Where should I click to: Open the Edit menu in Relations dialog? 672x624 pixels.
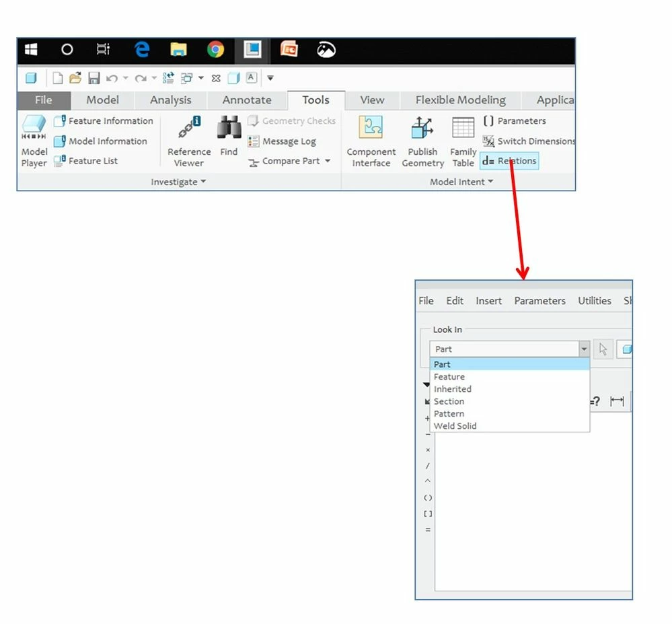click(x=455, y=301)
